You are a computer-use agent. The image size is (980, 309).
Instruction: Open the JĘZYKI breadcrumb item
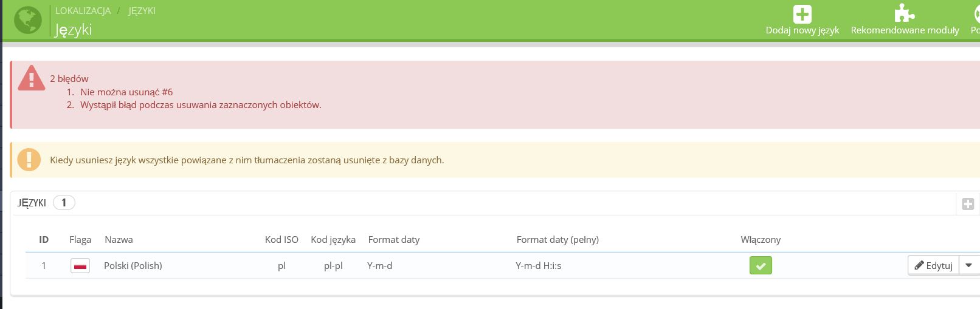(142, 11)
